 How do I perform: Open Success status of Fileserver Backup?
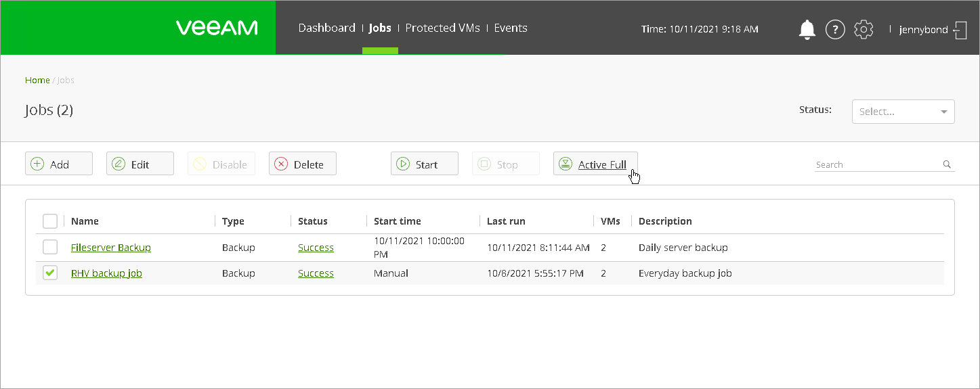click(316, 248)
